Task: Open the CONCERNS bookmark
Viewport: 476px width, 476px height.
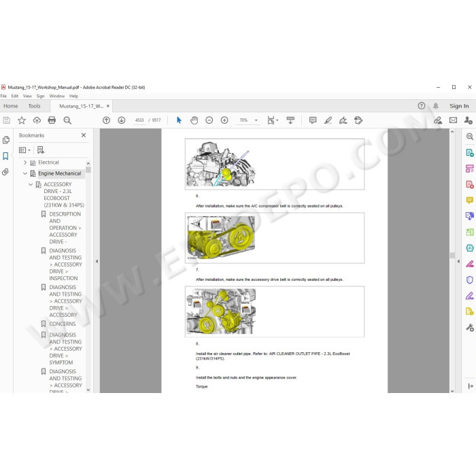Action: [63, 324]
